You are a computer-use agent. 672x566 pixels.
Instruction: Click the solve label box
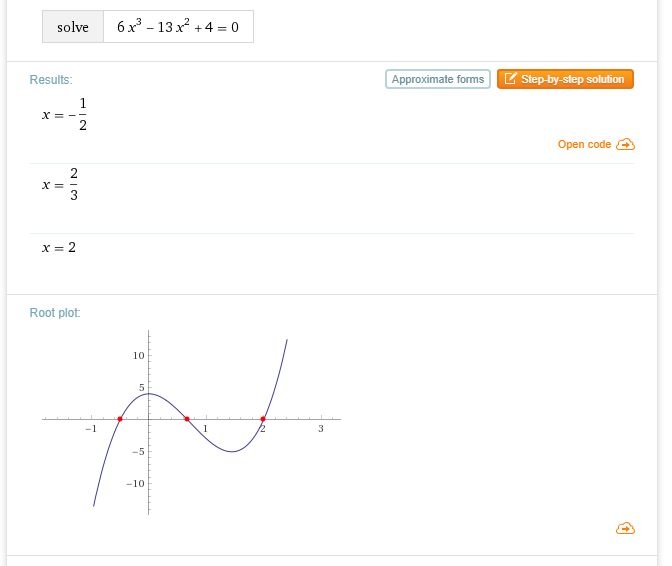73,27
